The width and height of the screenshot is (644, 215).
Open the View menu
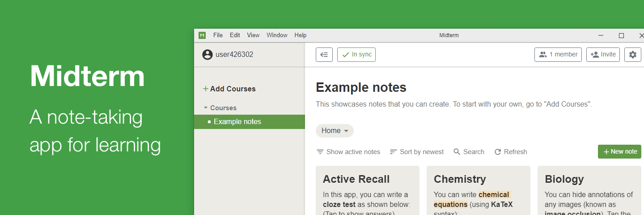pyautogui.click(x=253, y=35)
